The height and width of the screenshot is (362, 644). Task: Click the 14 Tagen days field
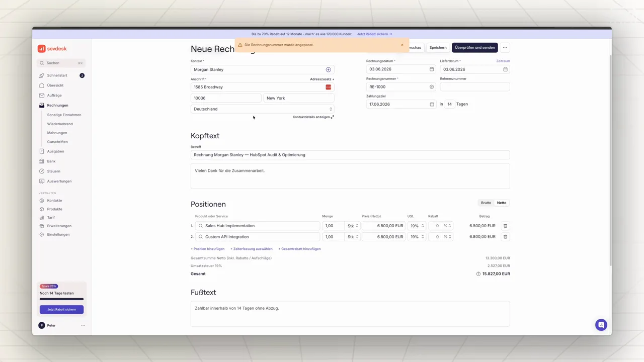[x=449, y=105]
